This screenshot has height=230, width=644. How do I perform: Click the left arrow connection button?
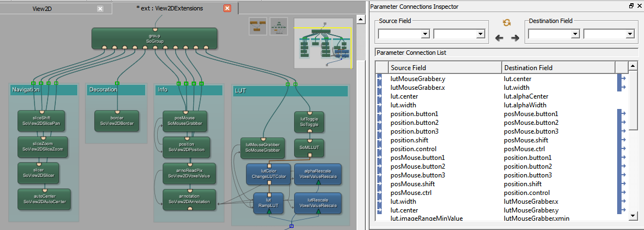coord(499,38)
